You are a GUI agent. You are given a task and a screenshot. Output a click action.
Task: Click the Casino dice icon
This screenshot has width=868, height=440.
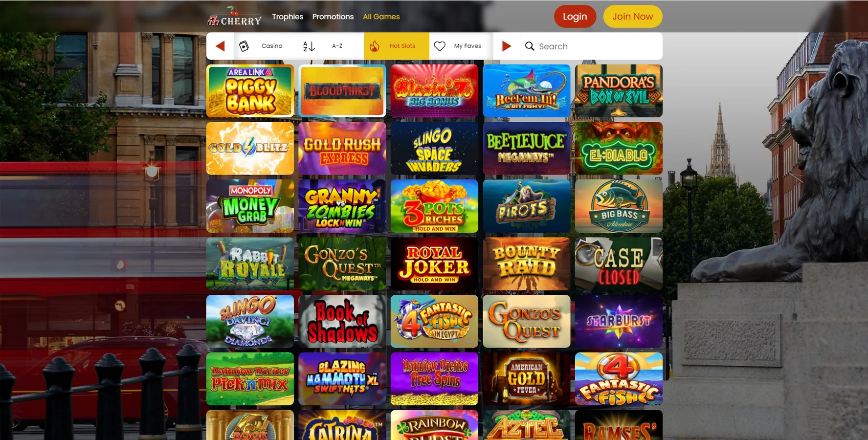pyautogui.click(x=244, y=46)
